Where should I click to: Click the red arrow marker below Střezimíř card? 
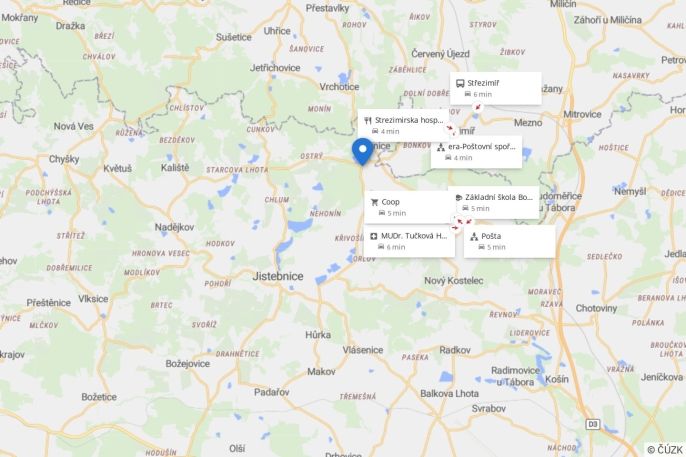(x=478, y=107)
